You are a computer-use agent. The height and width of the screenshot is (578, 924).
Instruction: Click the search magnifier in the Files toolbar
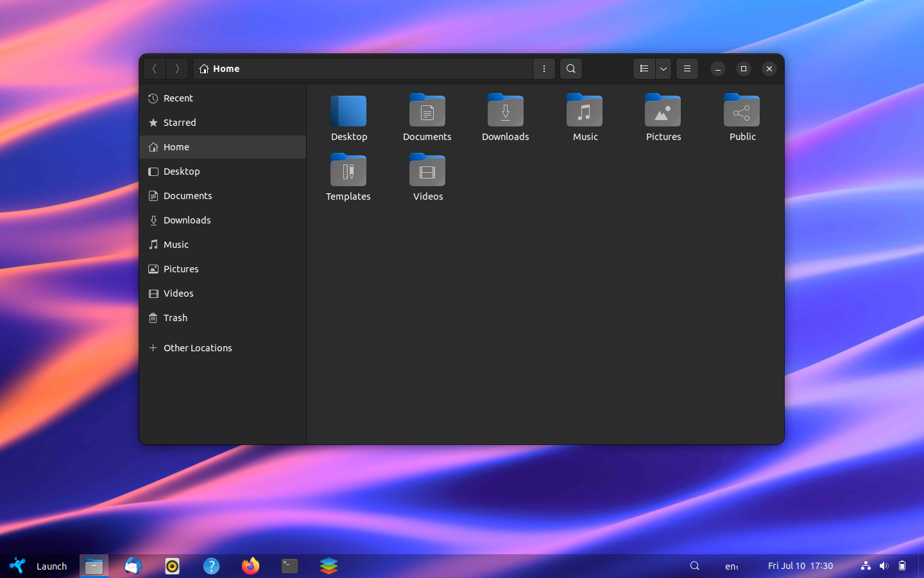coord(571,69)
